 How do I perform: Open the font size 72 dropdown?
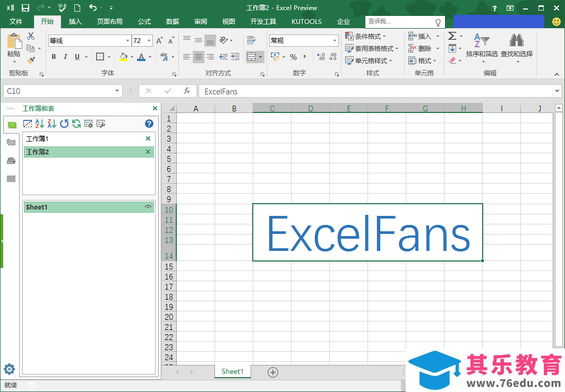coord(149,41)
